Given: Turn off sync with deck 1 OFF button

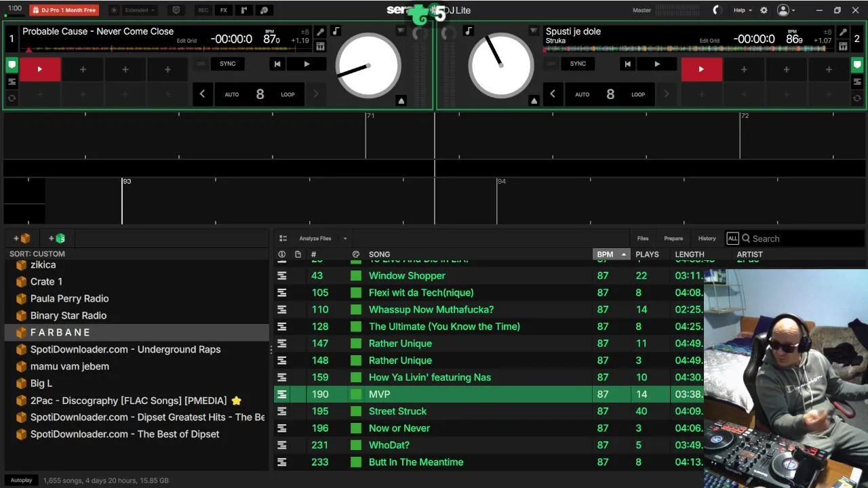Looking at the screenshot, I should [x=201, y=64].
